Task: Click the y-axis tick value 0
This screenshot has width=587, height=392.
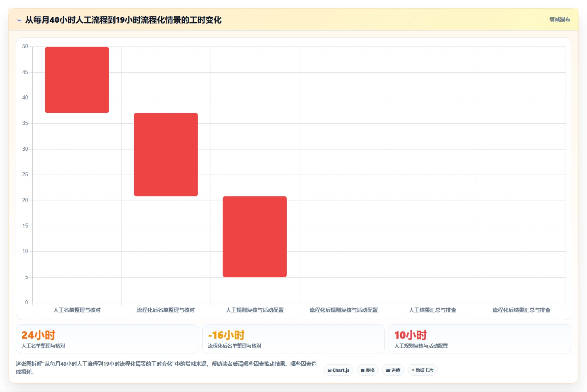Action: (x=27, y=302)
